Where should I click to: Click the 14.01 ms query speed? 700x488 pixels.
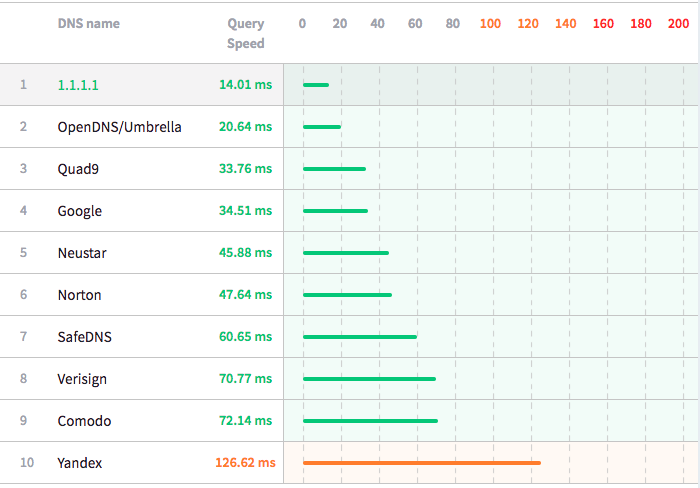pyautogui.click(x=246, y=84)
